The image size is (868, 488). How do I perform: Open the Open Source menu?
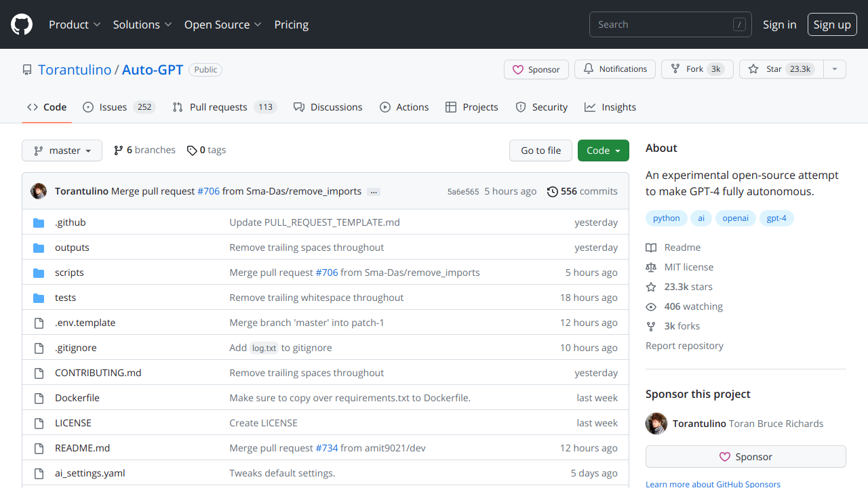[223, 24]
